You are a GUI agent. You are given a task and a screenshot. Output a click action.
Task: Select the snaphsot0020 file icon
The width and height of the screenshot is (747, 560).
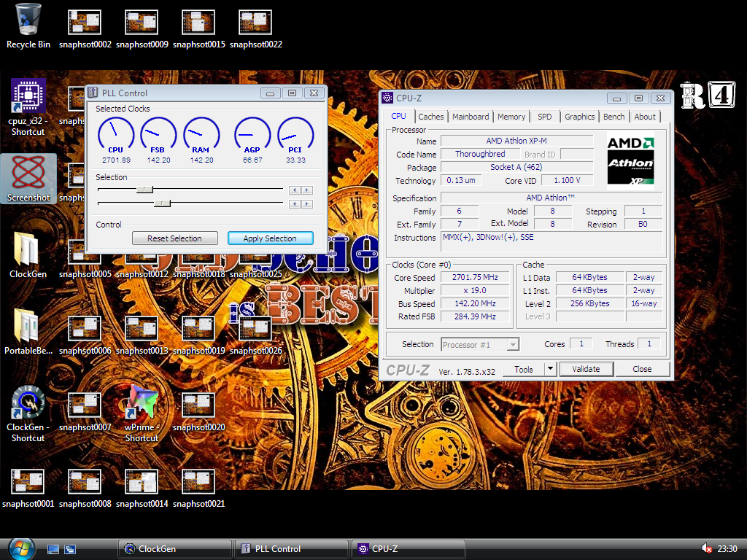tap(198, 412)
